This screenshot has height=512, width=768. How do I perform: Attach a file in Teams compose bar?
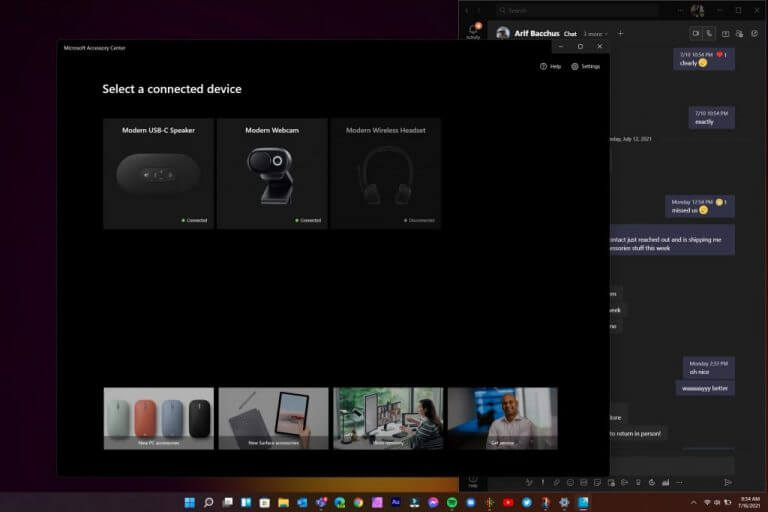556,483
